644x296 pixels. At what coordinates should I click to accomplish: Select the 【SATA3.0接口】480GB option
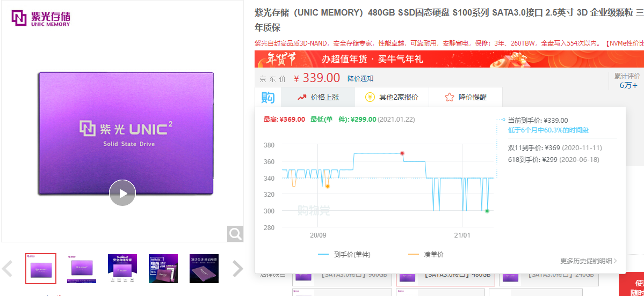[x=445, y=279]
